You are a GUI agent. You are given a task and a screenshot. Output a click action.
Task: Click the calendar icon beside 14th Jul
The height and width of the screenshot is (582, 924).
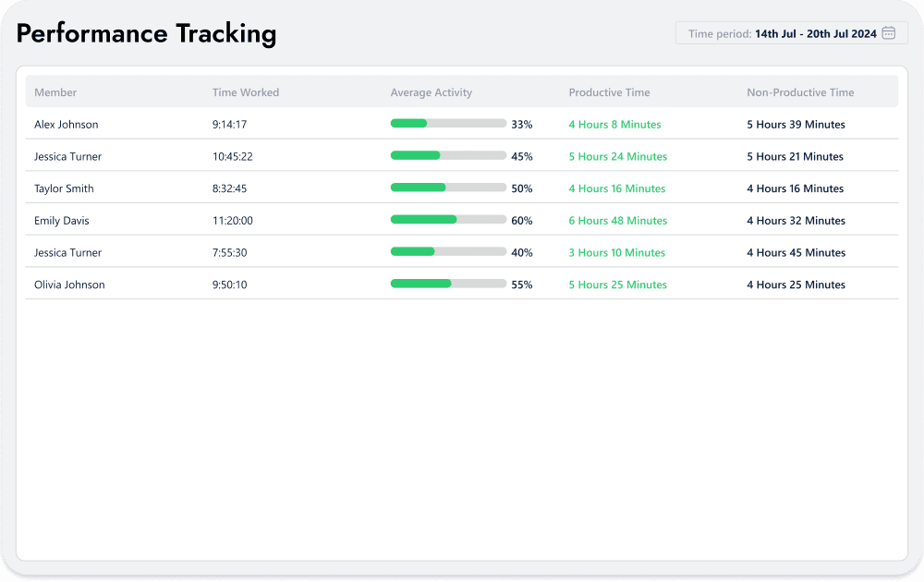pos(888,32)
